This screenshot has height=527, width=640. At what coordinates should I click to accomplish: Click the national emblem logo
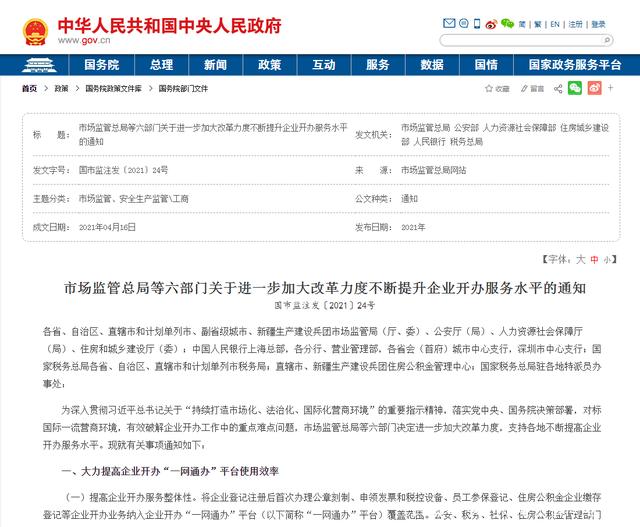pos(32,26)
